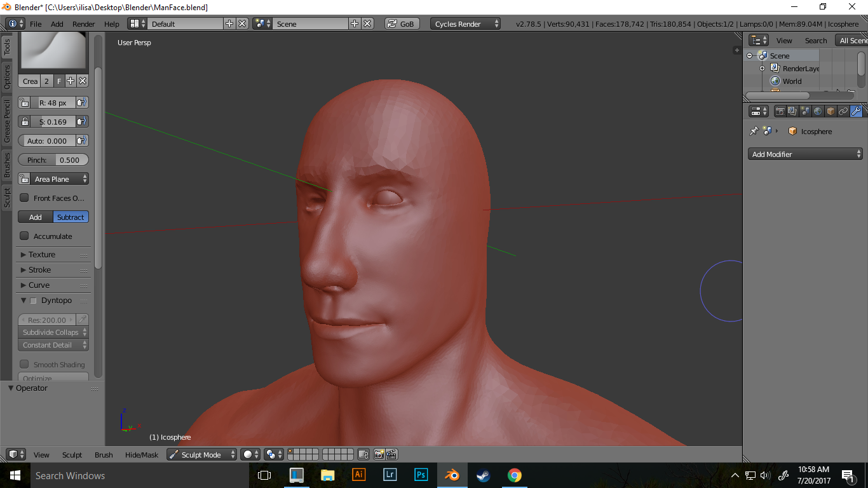The width and height of the screenshot is (868, 488).
Task: Add new brush with plus icon
Action: point(71,81)
